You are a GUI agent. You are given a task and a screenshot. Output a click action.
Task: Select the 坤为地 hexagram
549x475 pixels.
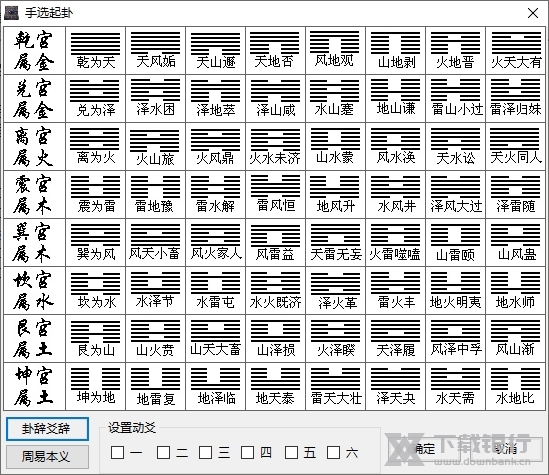click(95, 386)
